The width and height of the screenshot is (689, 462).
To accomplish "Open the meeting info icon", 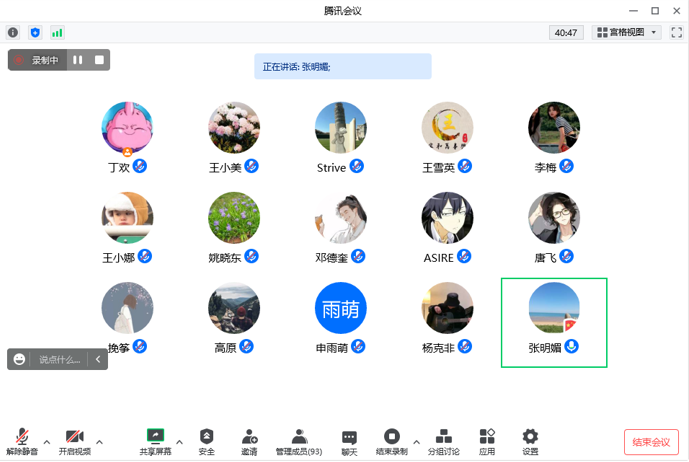I will tap(13, 33).
